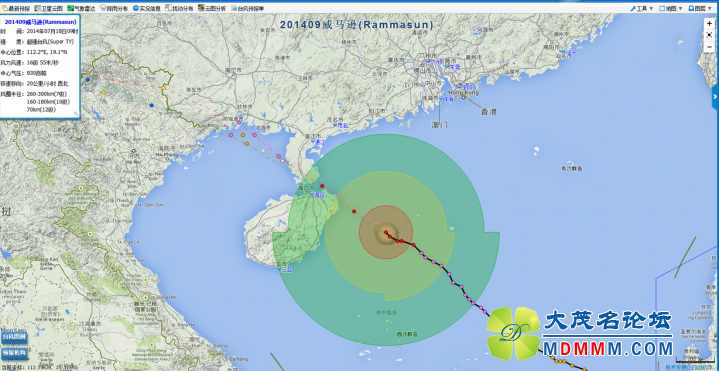Viewport: 719px width, 371px height.
Task: Expand the 工具 tools dropdown
Action: (642, 8)
